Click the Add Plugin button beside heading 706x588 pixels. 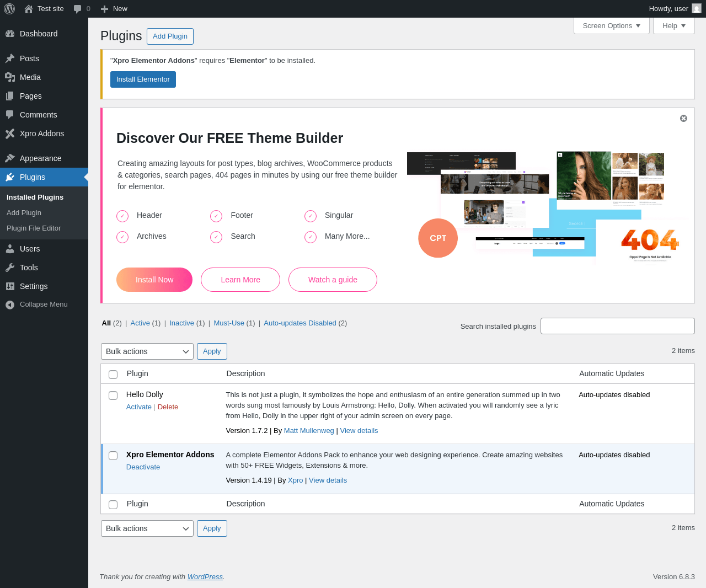[x=170, y=36]
